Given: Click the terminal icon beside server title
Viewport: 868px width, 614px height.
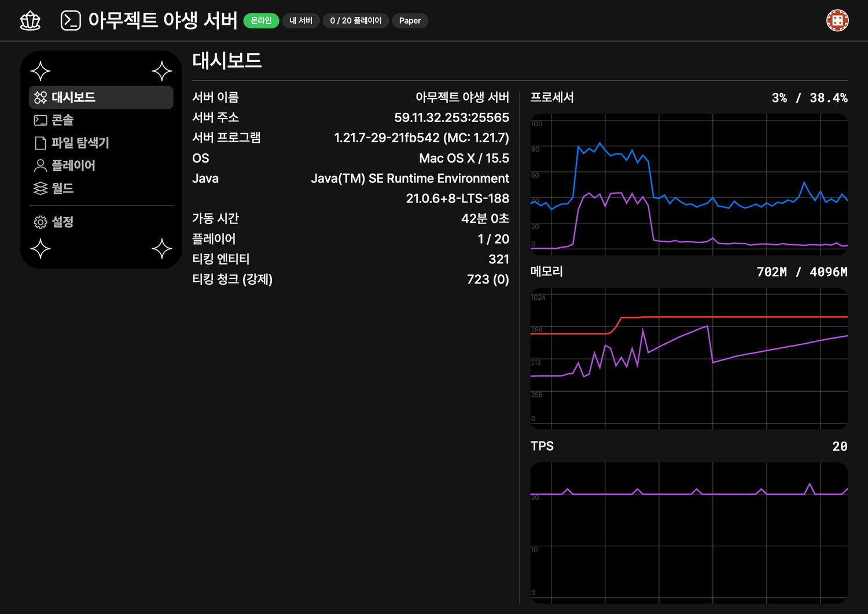Looking at the screenshot, I should pyautogui.click(x=71, y=21).
